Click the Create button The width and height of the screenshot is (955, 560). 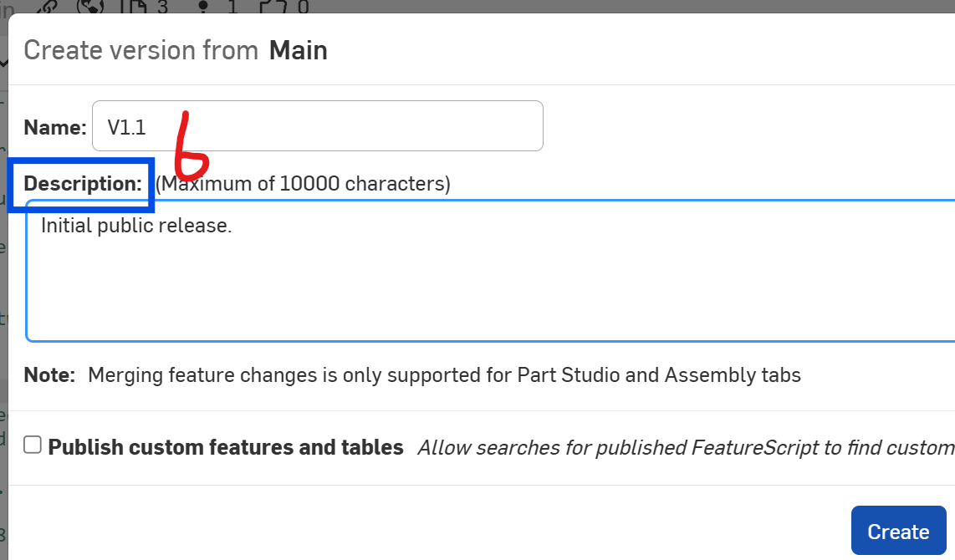(898, 532)
